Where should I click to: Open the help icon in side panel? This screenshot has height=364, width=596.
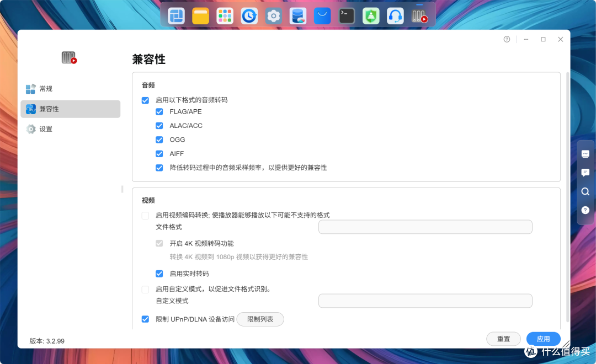tap(586, 210)
